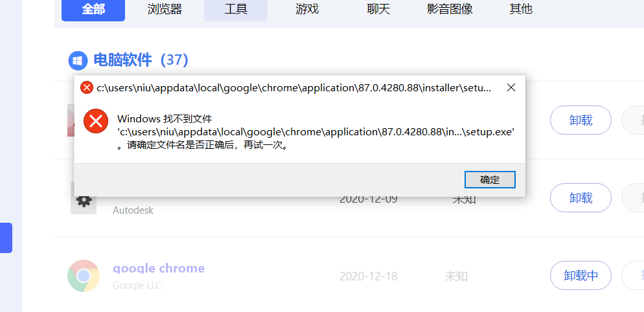Click the large red error icon in dialog

click(96, 121)
